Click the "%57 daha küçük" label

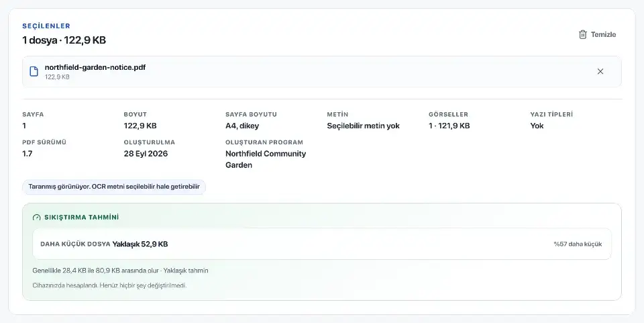(578, 244)
